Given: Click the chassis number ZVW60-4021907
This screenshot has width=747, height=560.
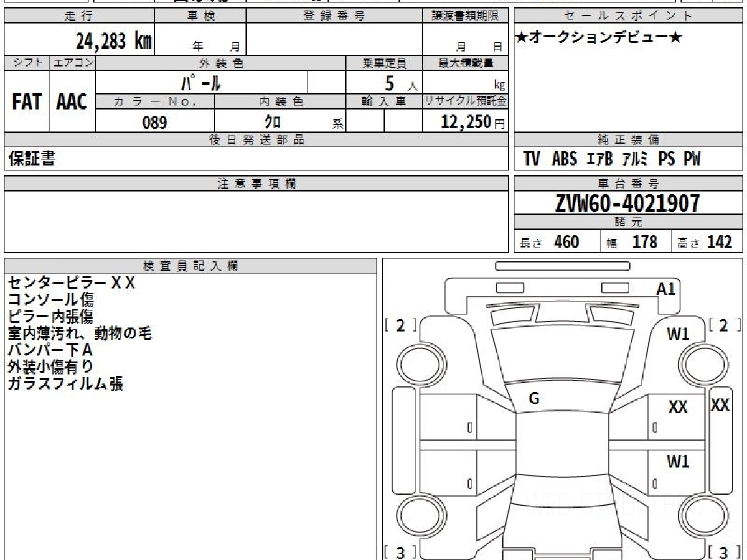Looking at the screenshot, I should pyautogui.click(x=627, y=203).
